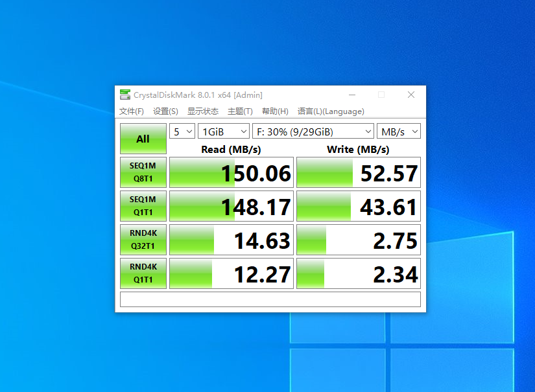Image resolution: width=535 pixels, height=392 pixels.
Task: Open the 文件(F) menu
Action: [132, 111]
